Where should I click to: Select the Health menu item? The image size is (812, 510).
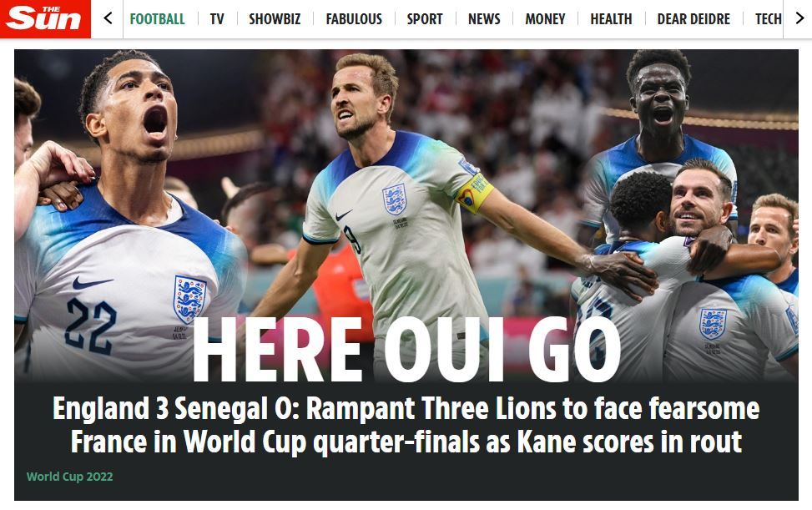[x=611, y=19]
